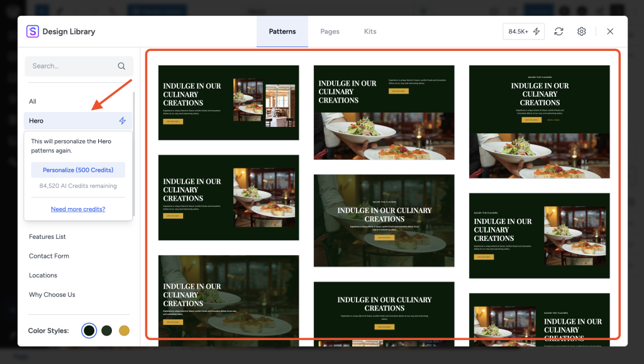Pick the gold color style swatch
The height and width of the screenshot is (364, 644).
click(124, 331)
